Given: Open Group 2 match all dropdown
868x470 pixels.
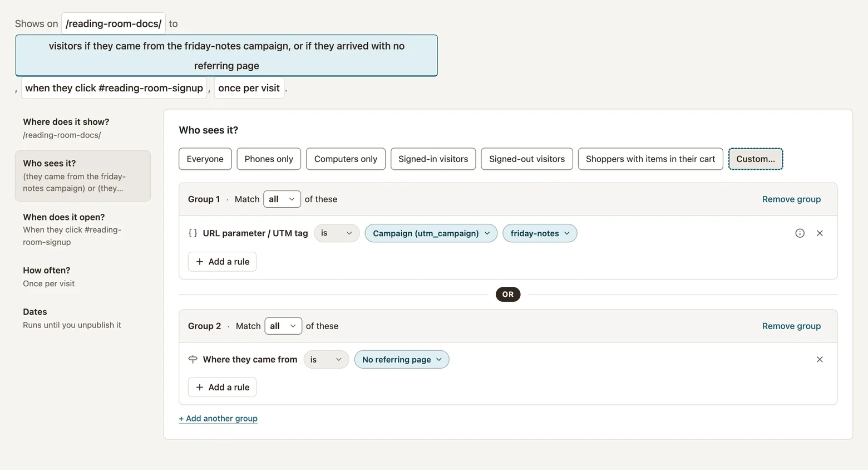Looking at the screenshot, I should coord(283,326).
